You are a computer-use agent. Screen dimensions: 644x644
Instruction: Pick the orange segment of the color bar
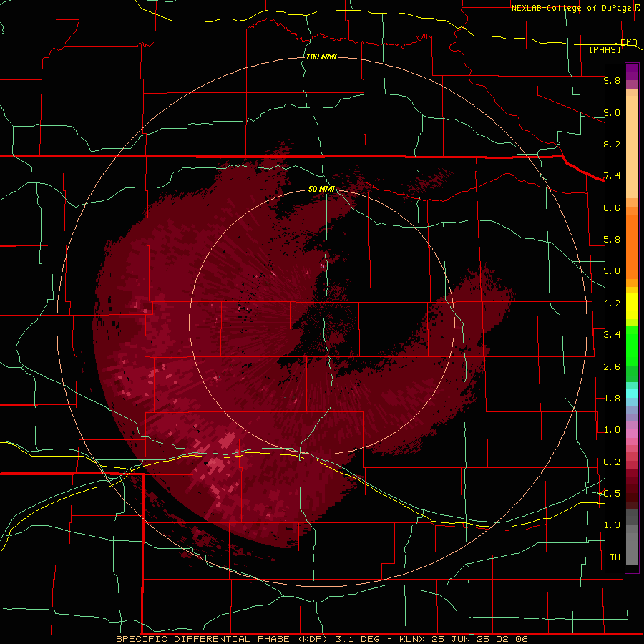(632, 246)
